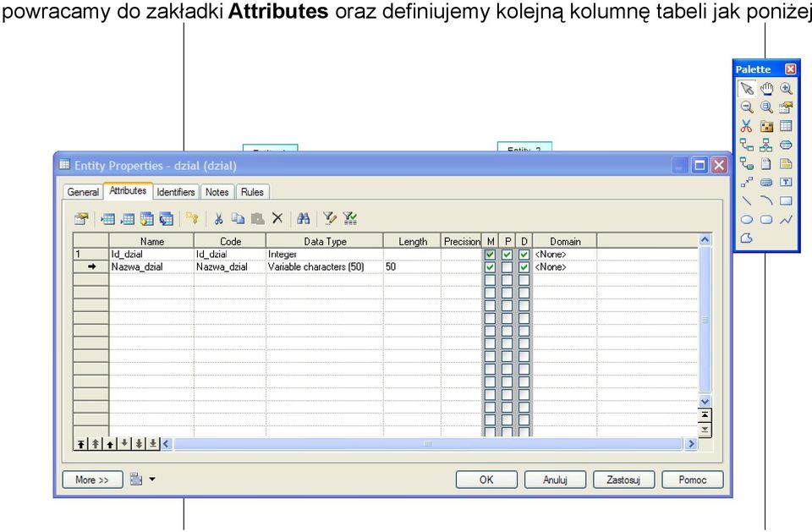Click the Add Data Item grid icon with star
The image size is (812, 532).
click(146, 218)
